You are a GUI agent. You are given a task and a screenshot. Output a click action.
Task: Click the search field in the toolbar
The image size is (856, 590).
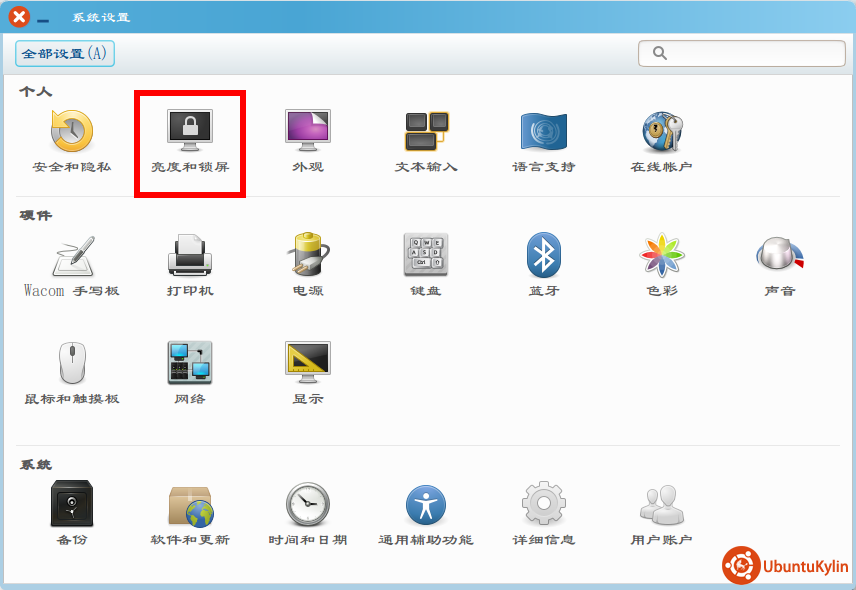pyautogui.click(x=742, y=53)
